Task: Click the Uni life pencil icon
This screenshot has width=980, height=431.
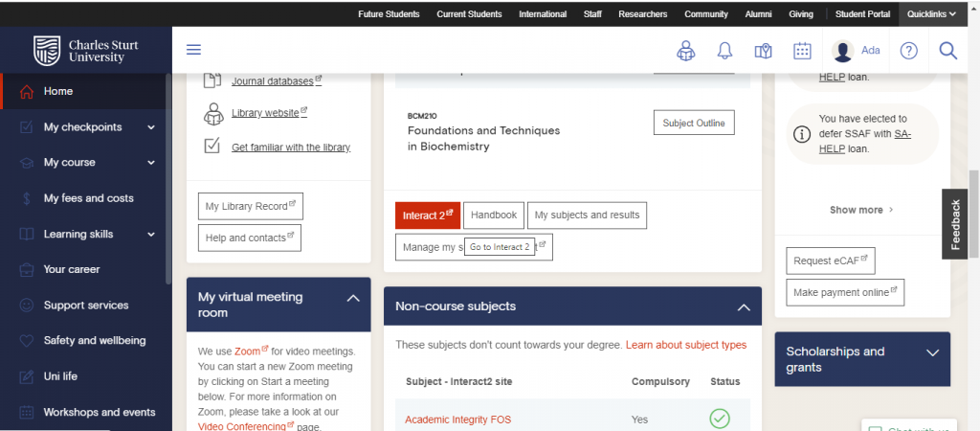Action: [26, 376]
